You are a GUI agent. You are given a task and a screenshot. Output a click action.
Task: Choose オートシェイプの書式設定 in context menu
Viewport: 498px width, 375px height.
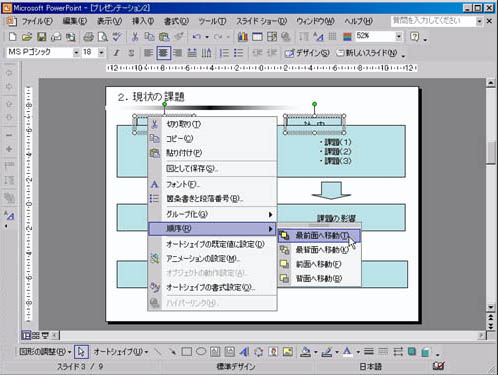(x=212, y=287)
